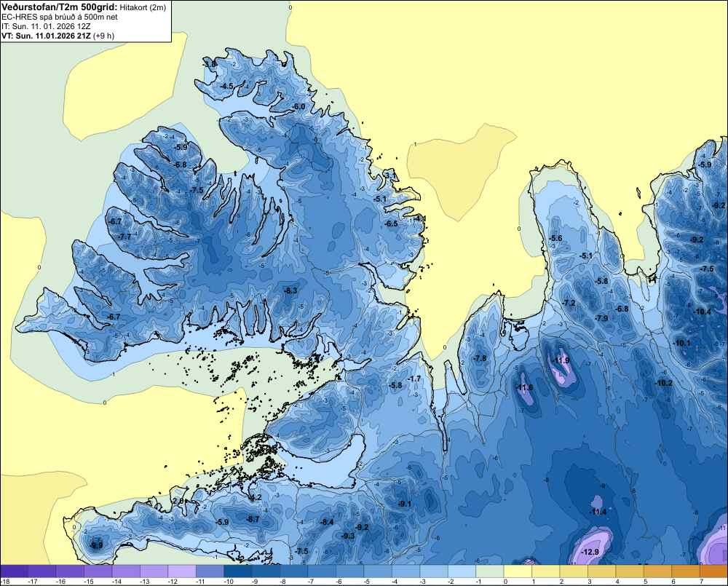The image size is (728, 586).
Task: Click the -6.0 temperature value on map
Action: coord(299,107)
